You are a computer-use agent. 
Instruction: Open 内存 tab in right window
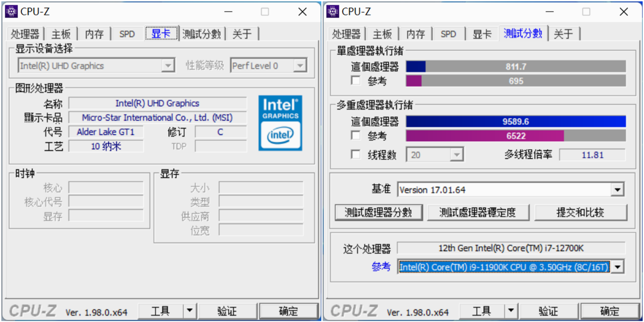415,34
